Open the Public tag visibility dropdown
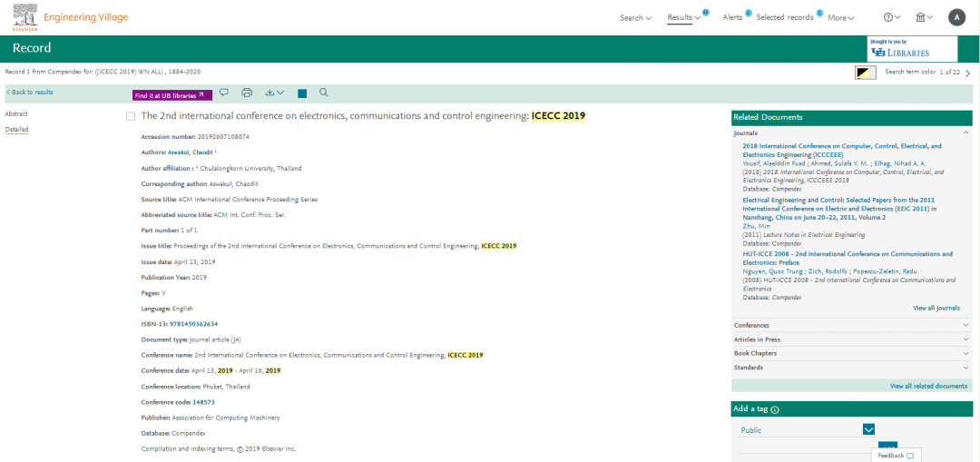This screenshot has height=462, width=980. point(868,429)
